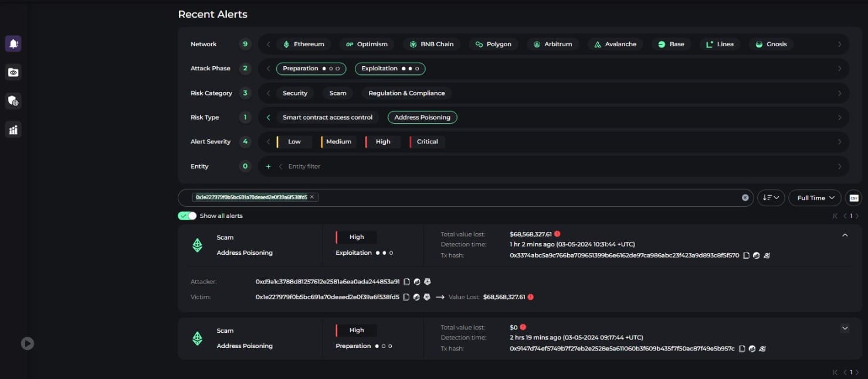Click the last icon after 0x9147d74e hash

(x=762, y=349)
